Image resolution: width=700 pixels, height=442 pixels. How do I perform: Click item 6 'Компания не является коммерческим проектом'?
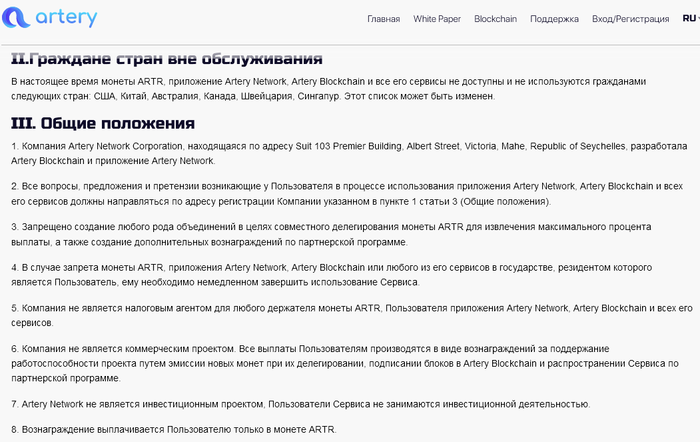345,363
